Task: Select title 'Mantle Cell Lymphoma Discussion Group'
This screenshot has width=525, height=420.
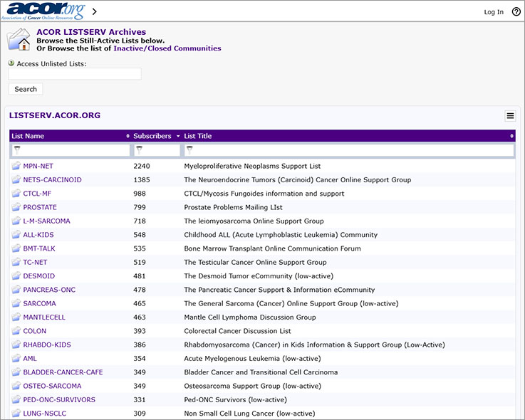Action: tap(250, 317)
